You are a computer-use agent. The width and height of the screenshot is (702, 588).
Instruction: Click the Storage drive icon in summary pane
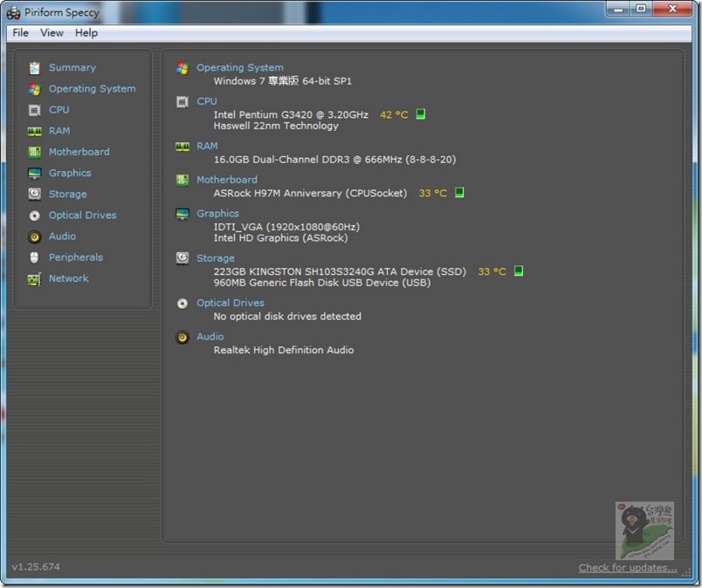(182, 258)
